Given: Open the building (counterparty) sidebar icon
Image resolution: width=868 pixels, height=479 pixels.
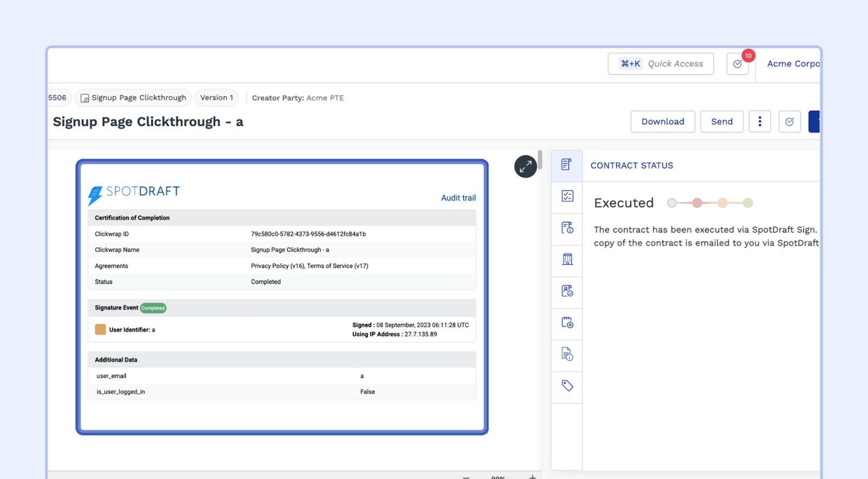Looking at the screenshot, I should coord(567,259).
